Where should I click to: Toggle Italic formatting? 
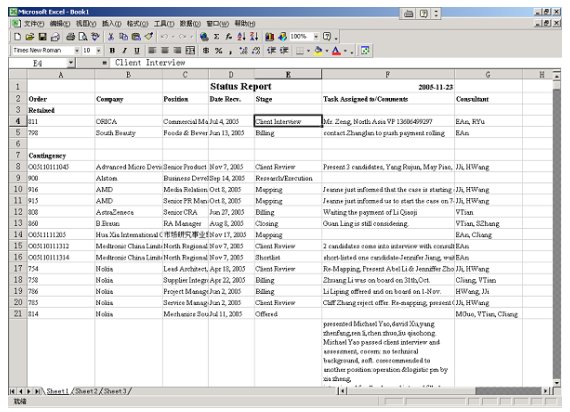coord(125,51)
